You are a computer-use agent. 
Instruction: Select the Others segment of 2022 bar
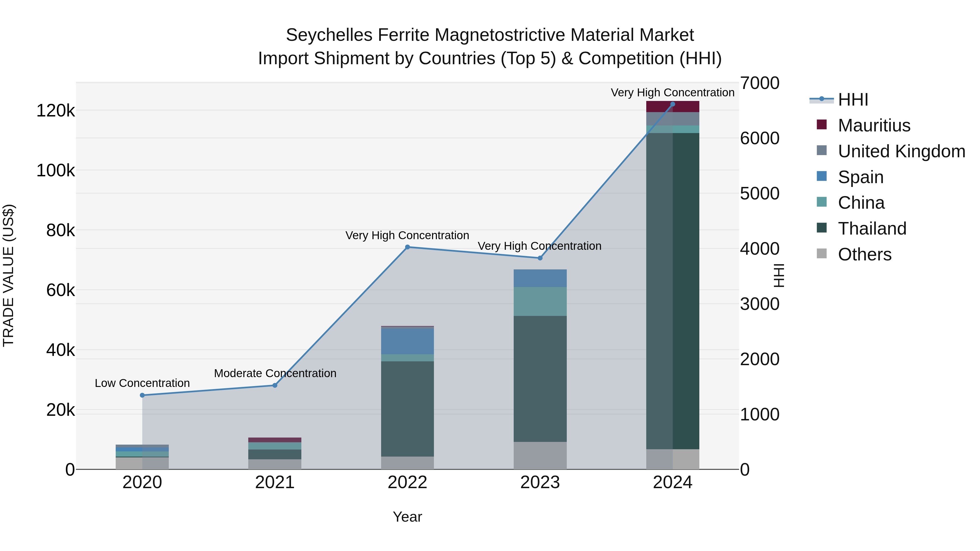pos(408,463)
